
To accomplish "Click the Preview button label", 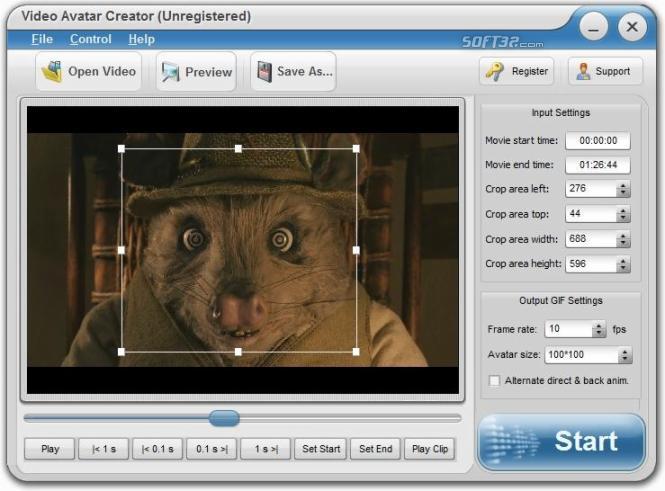I will tap(208, 72).
